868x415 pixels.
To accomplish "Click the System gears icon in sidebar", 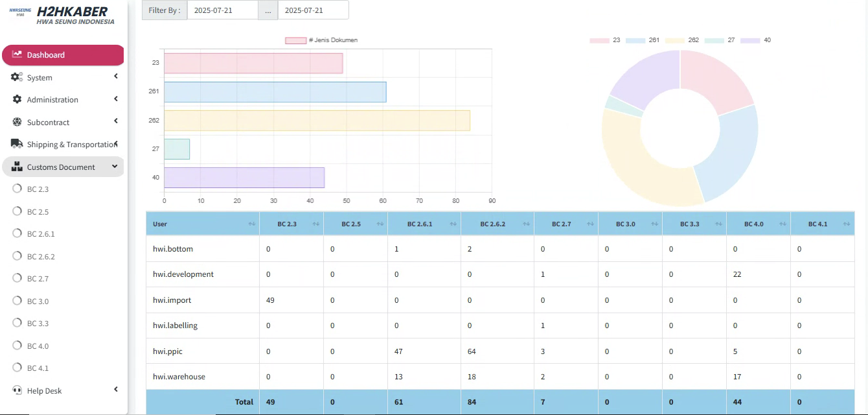I will (17, 77).
